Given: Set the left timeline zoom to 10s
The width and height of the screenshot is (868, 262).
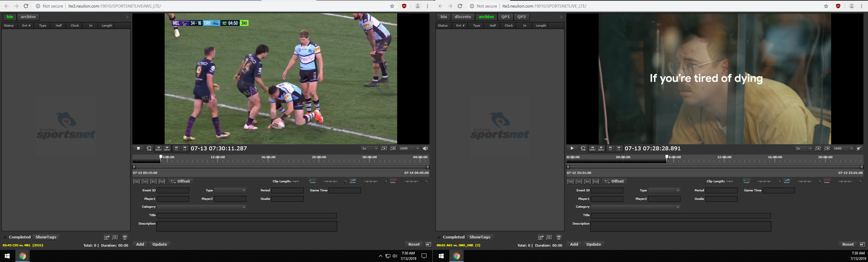Looking at the screenshot, I should coord(136,182).
